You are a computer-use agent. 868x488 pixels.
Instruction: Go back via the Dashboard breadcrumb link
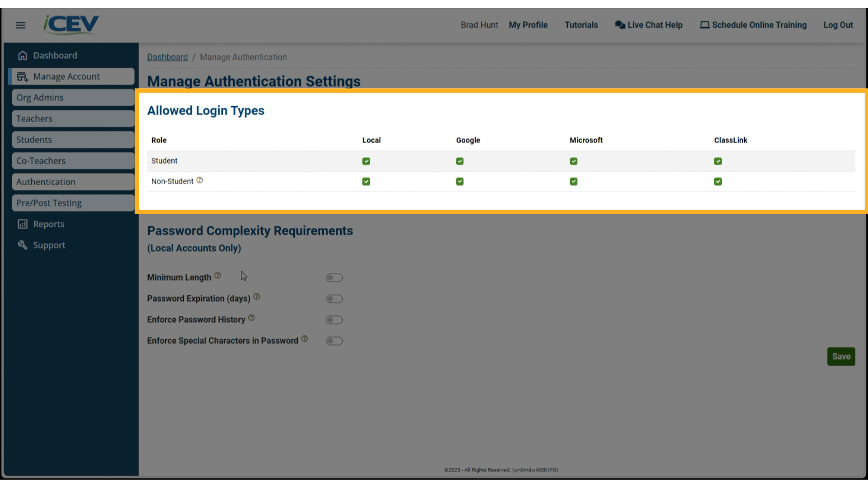click(x=167, y=57)
